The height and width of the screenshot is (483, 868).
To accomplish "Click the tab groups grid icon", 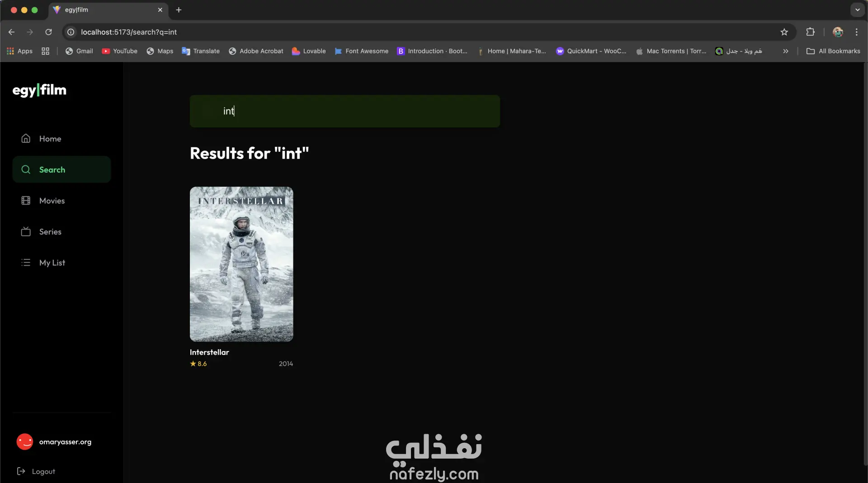I will click(45, 51).
